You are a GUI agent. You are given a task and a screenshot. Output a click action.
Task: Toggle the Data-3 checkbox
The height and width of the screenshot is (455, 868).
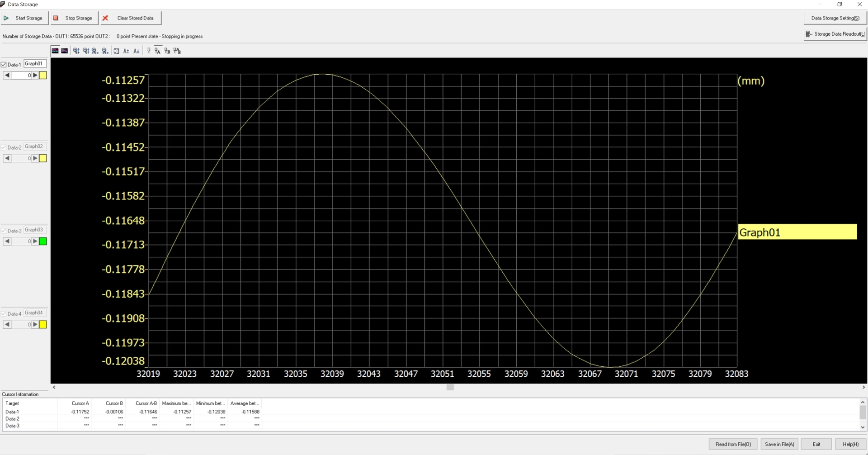4,231
